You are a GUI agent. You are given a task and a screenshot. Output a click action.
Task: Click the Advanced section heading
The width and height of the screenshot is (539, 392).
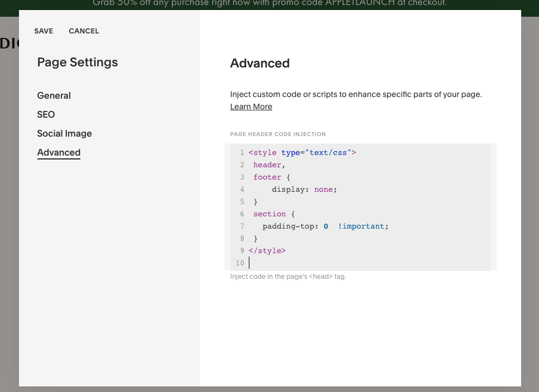click(x=260, y=63)
